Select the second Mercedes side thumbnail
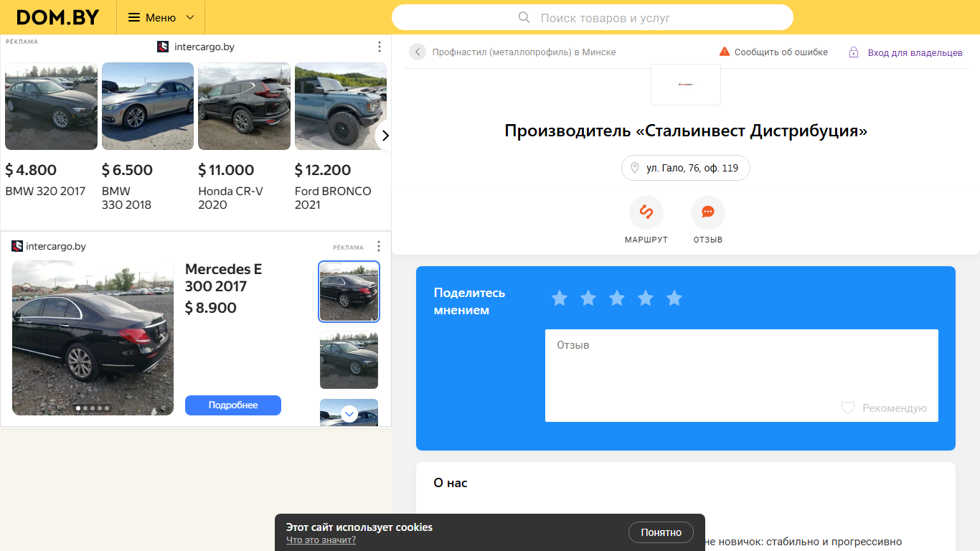This screenshot has width=980, height=551. tap(349, 359)
